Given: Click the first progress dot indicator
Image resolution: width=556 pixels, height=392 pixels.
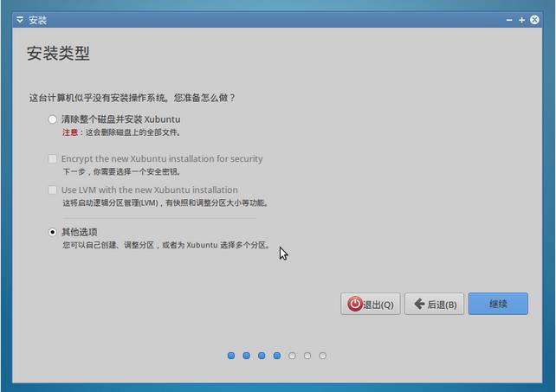Looking at the screenshot, I should [231, 356].
